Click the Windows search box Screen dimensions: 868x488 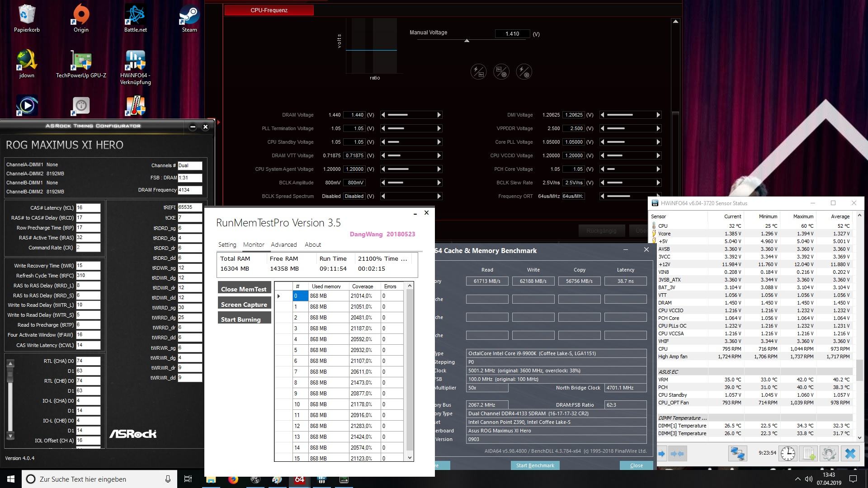tap(99, 479)
